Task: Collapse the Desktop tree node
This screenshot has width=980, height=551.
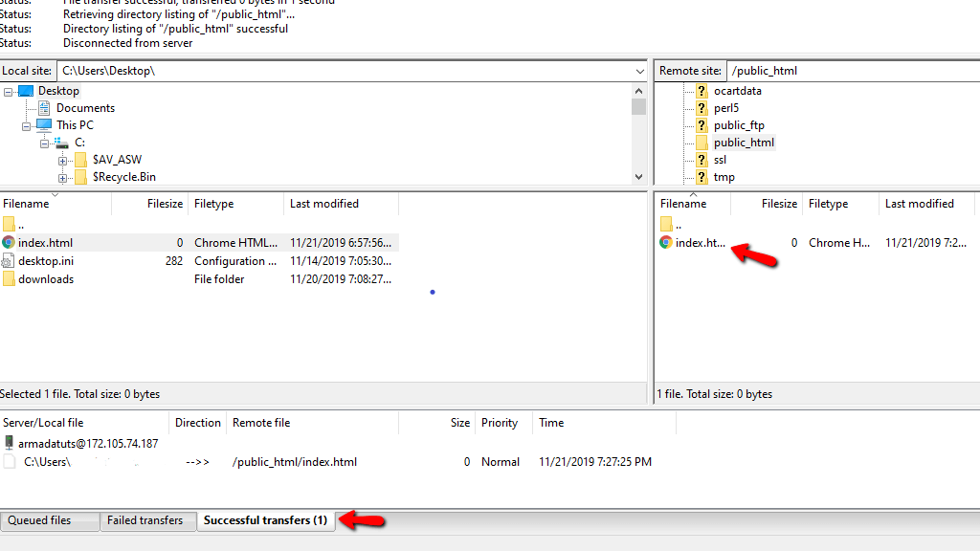Action: pyautogui.click(x=8, y=92)
